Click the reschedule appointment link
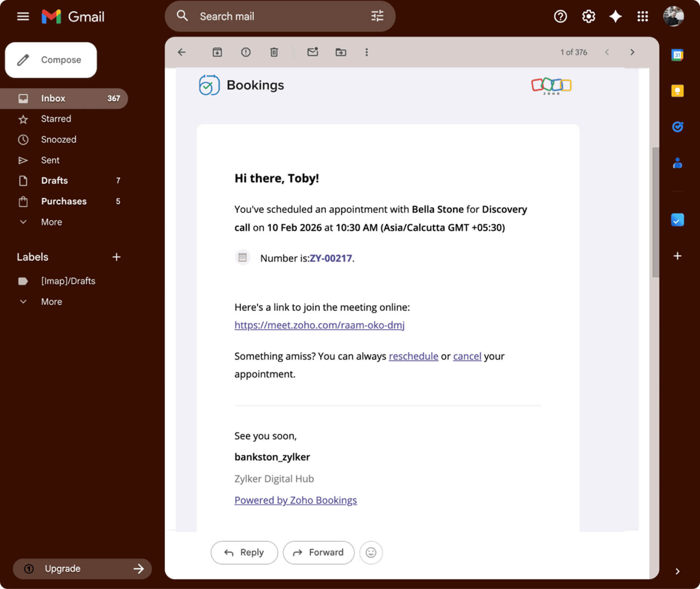 (413, 356)
